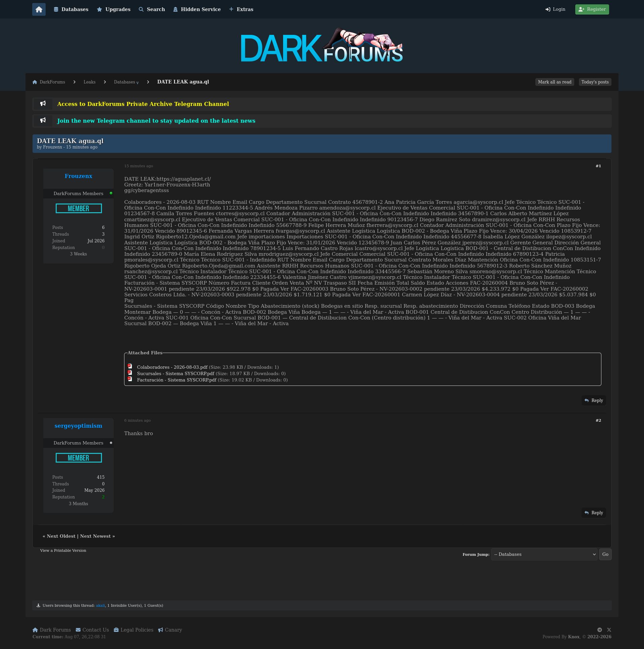Open the Hidden Service nav item
The width and height of the screenshot is (644, 649).
click(197, 9)
